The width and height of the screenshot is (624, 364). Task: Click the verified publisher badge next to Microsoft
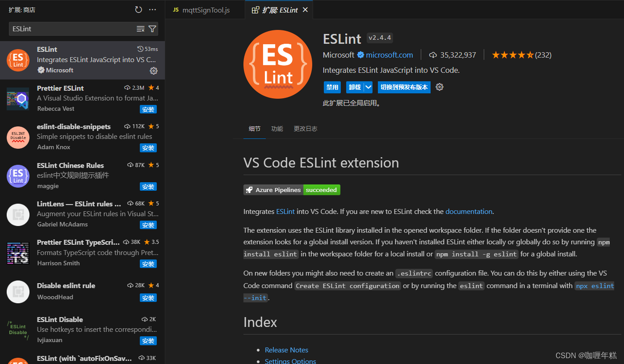tap(360, 55)
